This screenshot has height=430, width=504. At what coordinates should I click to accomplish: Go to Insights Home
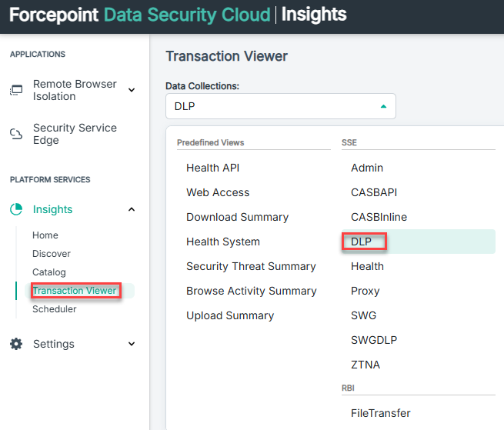[45, 235]
